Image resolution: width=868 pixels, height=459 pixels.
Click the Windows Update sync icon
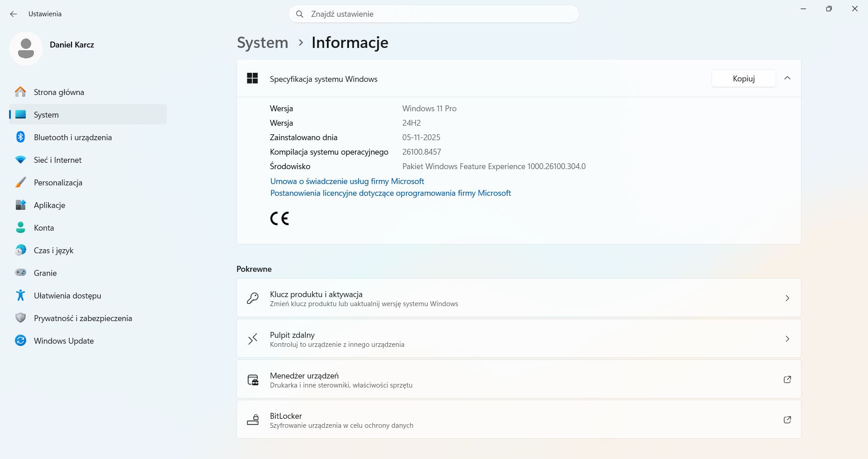(x=20, y=341)
